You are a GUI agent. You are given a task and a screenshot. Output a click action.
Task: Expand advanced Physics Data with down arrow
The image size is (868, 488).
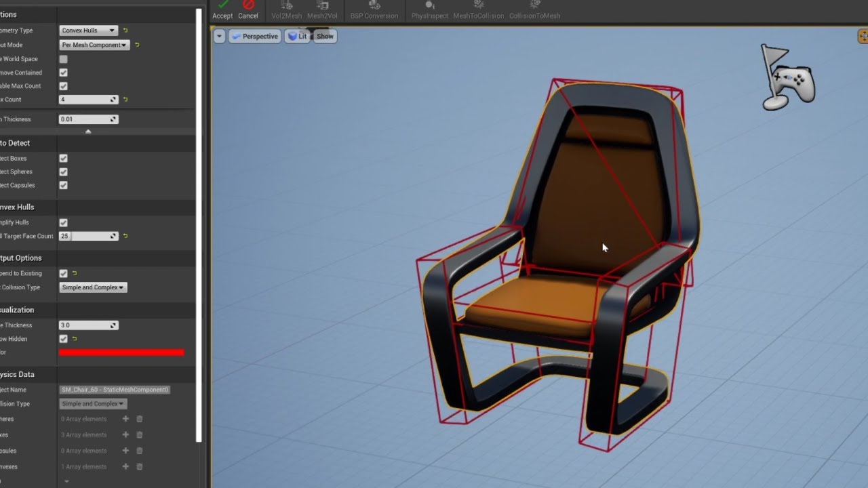(x=66, y=481)
